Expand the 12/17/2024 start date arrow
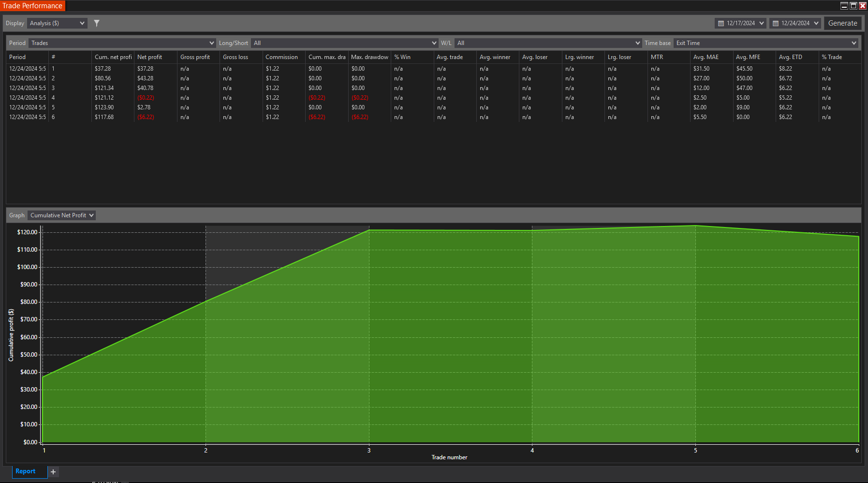Viewport: 868px width, 483px height. 762,23
